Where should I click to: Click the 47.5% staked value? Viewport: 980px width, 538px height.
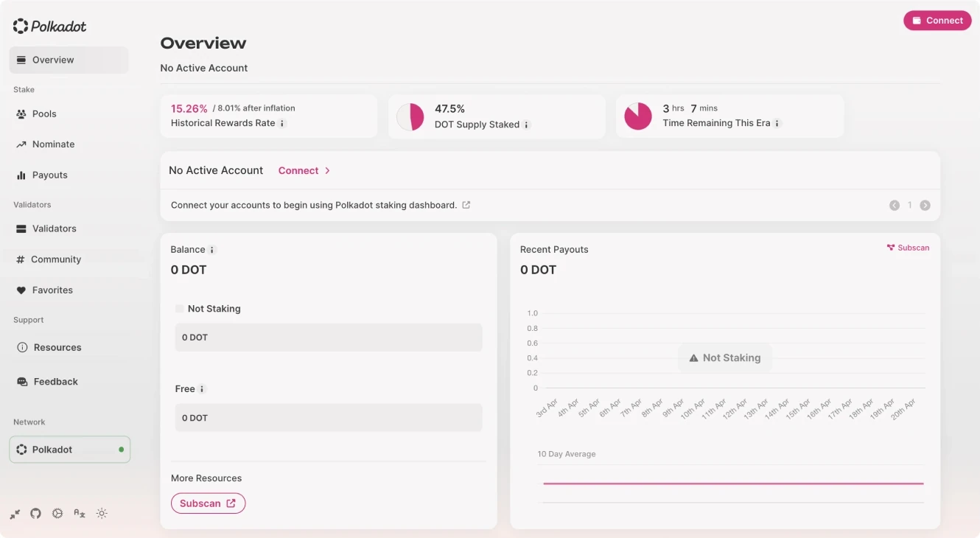(449, 109)
